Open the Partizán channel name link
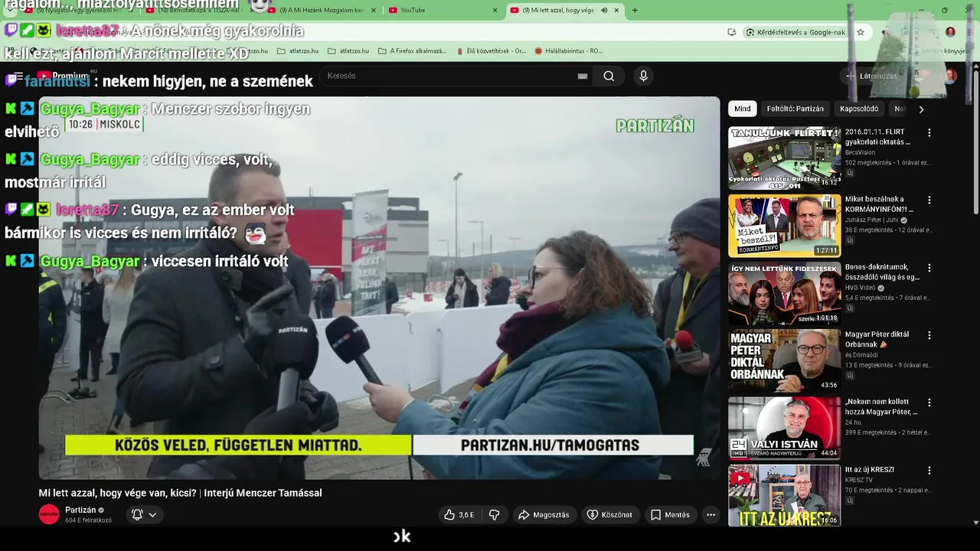980x551 pixels. [80, 510]
